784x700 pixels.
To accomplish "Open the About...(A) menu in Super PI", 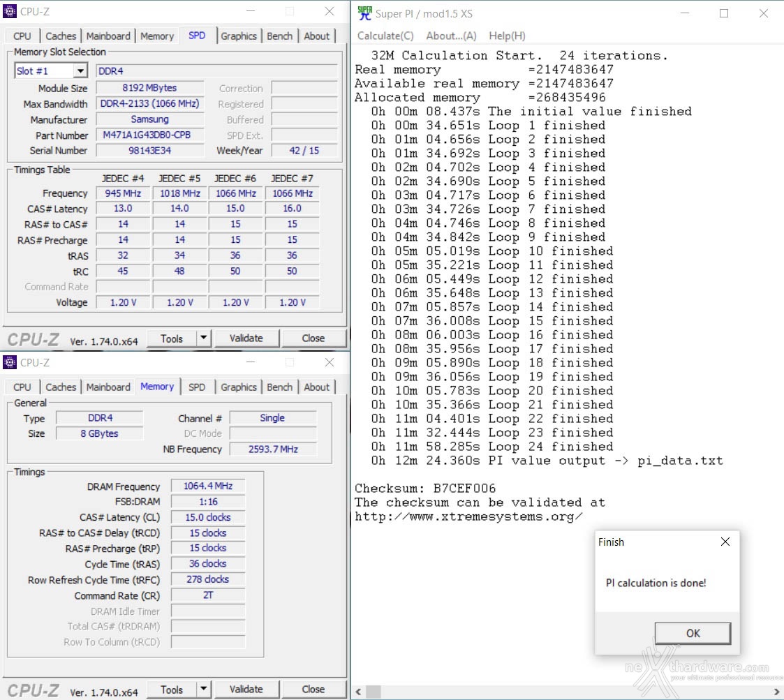I will coord(451,36).
